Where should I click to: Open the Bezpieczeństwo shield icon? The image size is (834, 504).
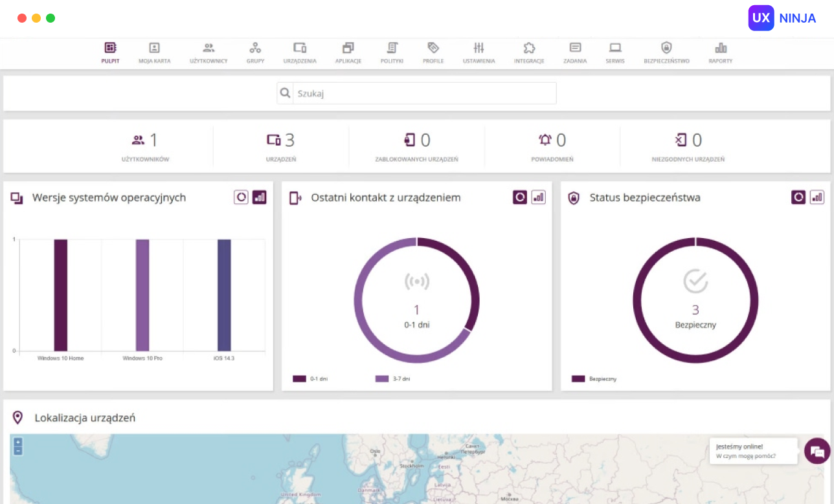(x=666, y=48)
